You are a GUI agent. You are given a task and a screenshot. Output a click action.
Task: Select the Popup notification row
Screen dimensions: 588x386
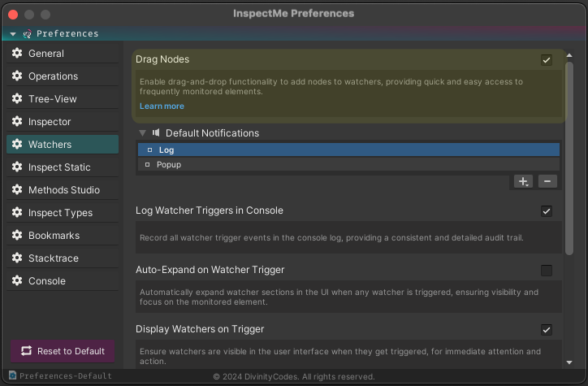tap(348, 164)
